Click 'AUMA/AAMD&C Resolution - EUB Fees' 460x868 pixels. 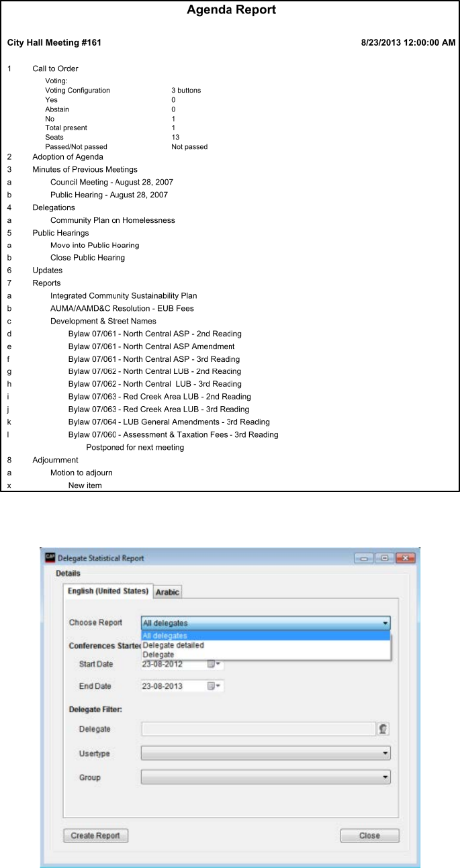pos(122,309)
